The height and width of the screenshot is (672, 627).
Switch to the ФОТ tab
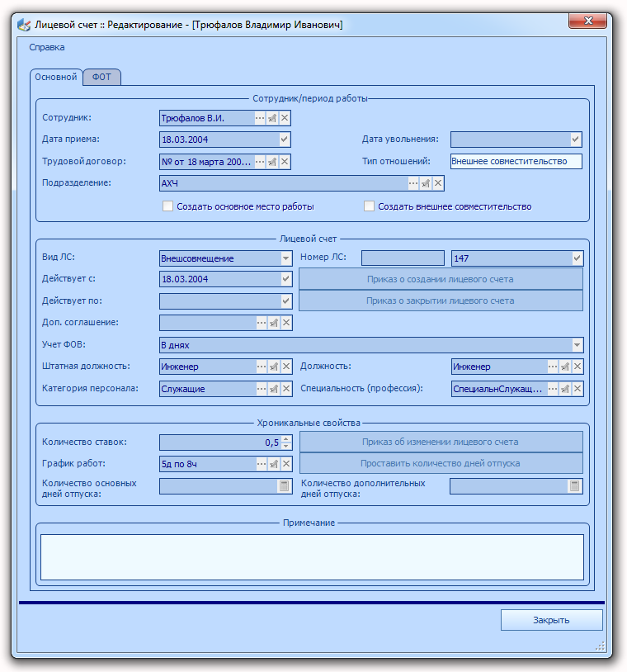point(101,77)
